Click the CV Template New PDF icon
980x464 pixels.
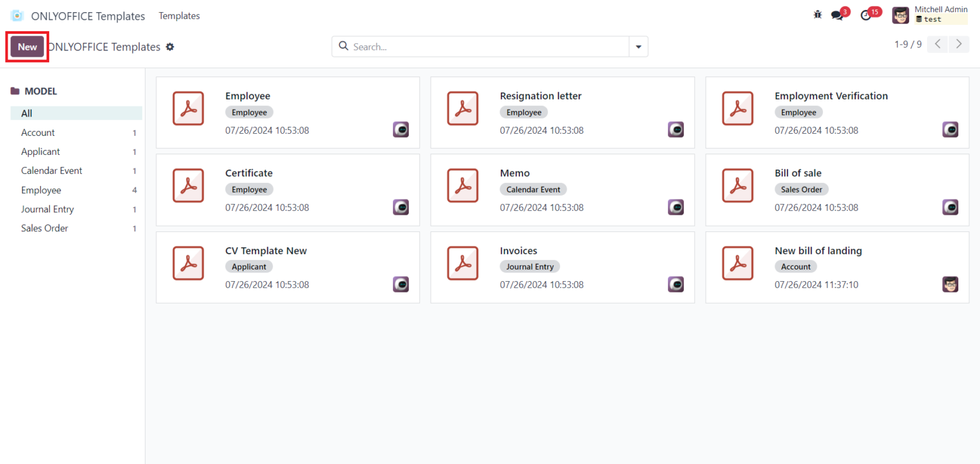[188, 263]
